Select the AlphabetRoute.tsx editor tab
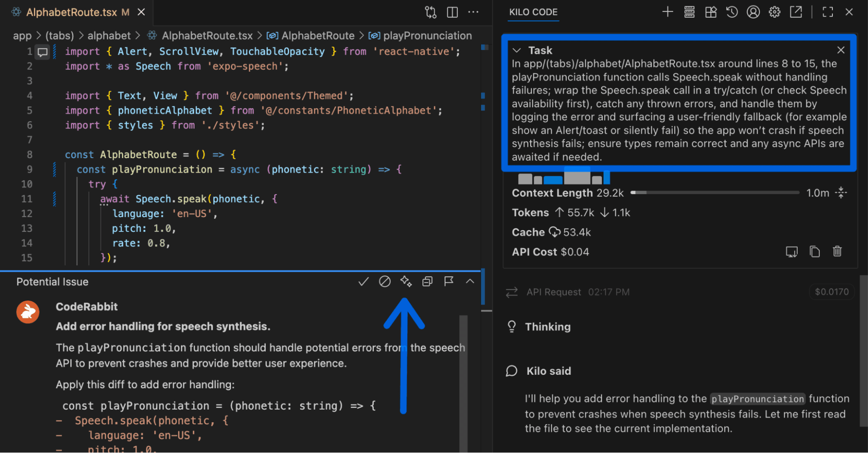The width and height of the screenshot is (868, 453). [x=72, y=12]
